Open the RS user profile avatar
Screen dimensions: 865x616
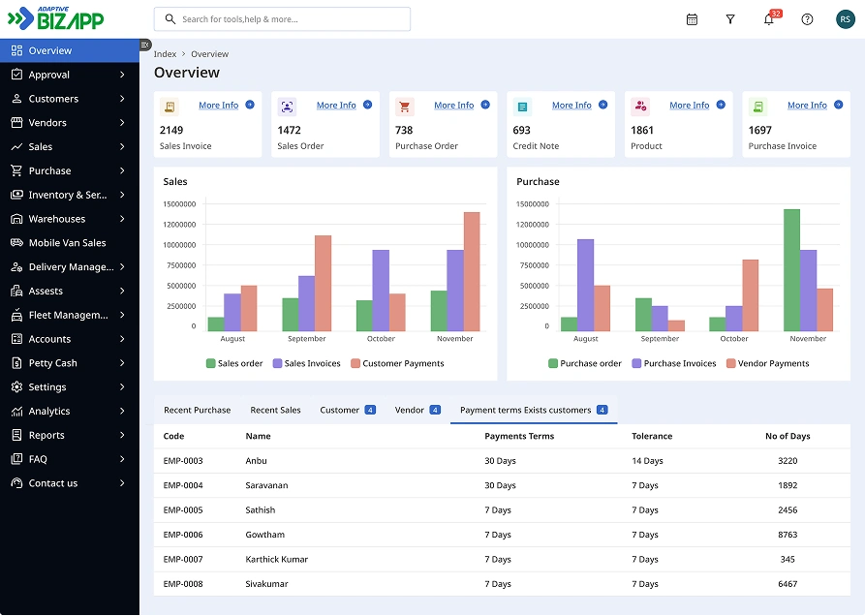845,19
